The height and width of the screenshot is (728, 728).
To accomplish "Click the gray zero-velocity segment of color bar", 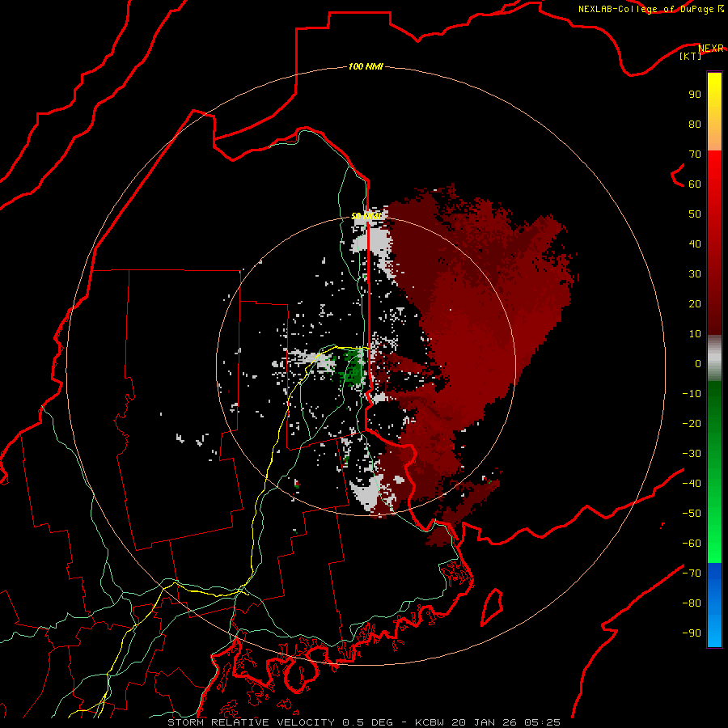I will coord(714,358).
